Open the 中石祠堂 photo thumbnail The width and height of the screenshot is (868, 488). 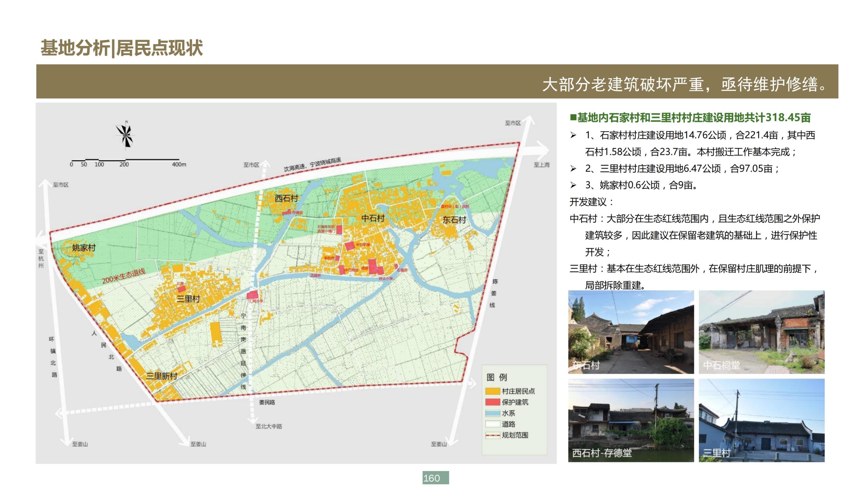tap(761, 332)
